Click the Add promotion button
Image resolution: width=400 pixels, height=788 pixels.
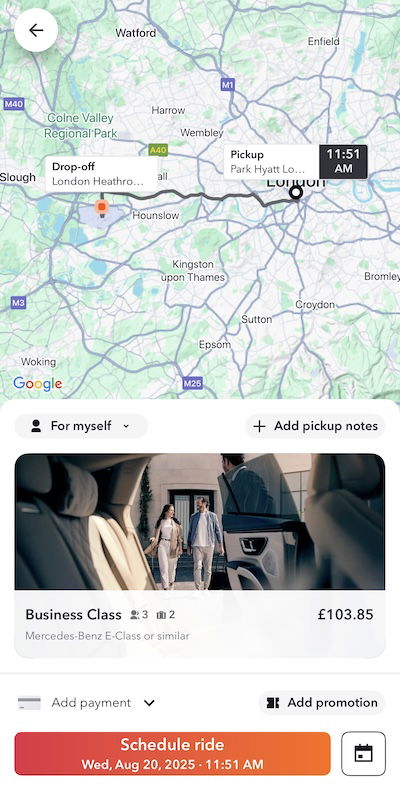[322, 703]
